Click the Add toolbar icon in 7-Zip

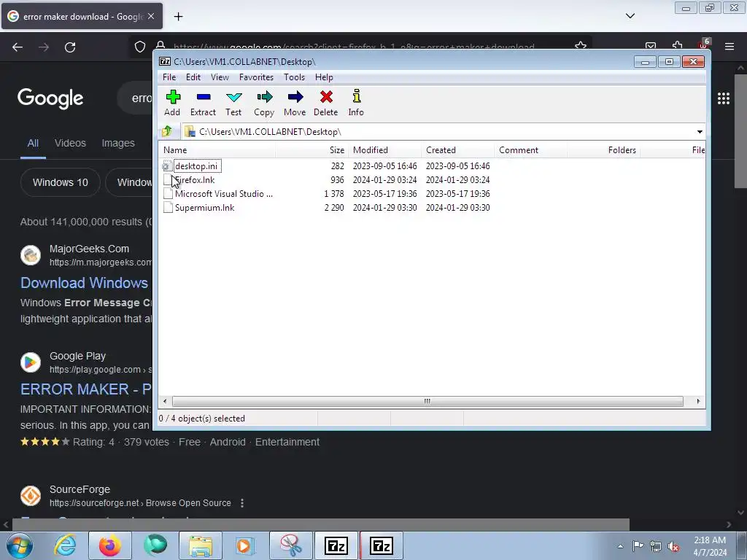click(172, 97)
